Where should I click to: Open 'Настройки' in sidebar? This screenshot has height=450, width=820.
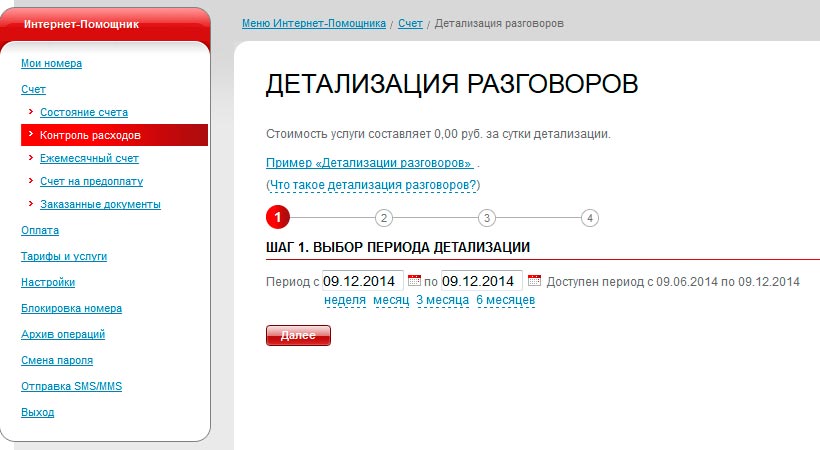tap(48, 283)
